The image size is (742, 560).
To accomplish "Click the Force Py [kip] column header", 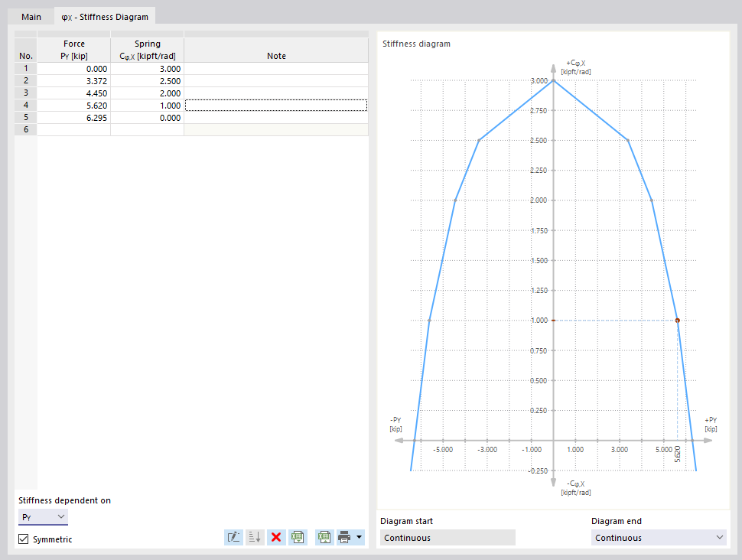I will pos(74,50).
